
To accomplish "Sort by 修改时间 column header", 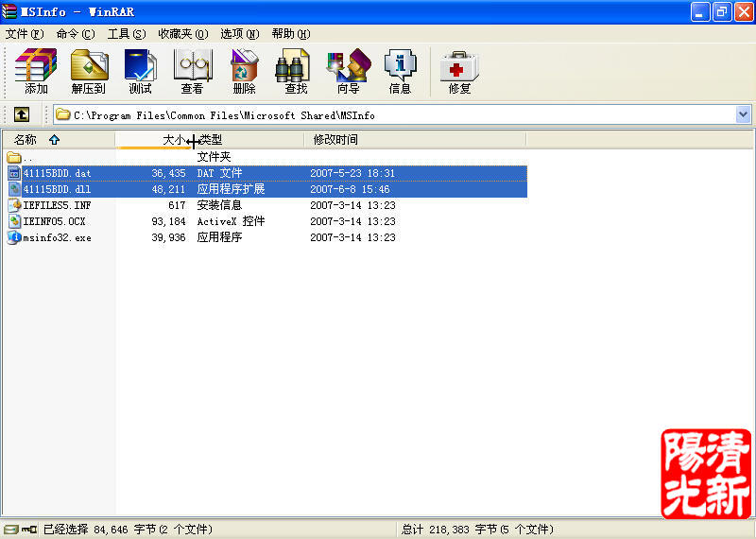I will [415, 140].
